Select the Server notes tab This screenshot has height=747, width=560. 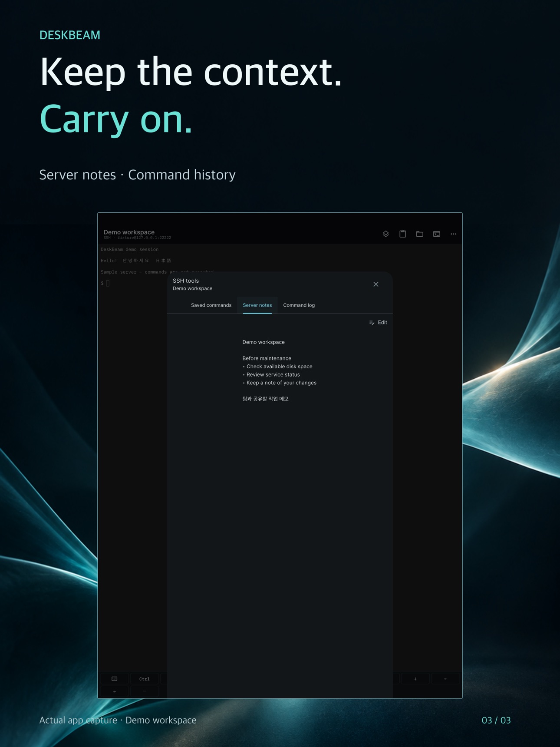[257, 305]
